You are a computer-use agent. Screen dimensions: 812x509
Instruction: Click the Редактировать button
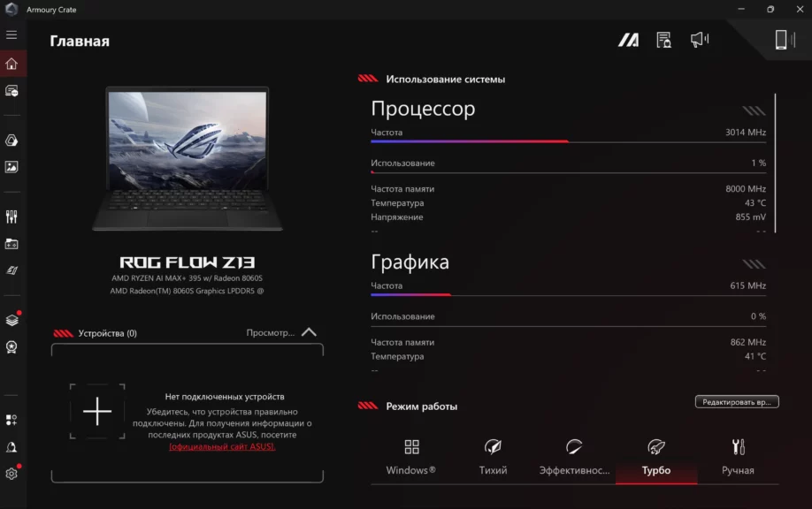click(x=737, y=402)
